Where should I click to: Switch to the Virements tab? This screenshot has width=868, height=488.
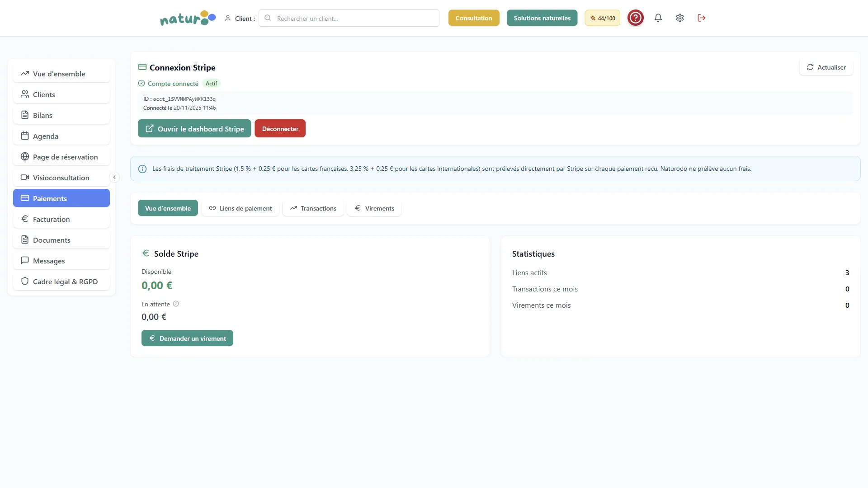pyautogui.click(x=374, y=208)
